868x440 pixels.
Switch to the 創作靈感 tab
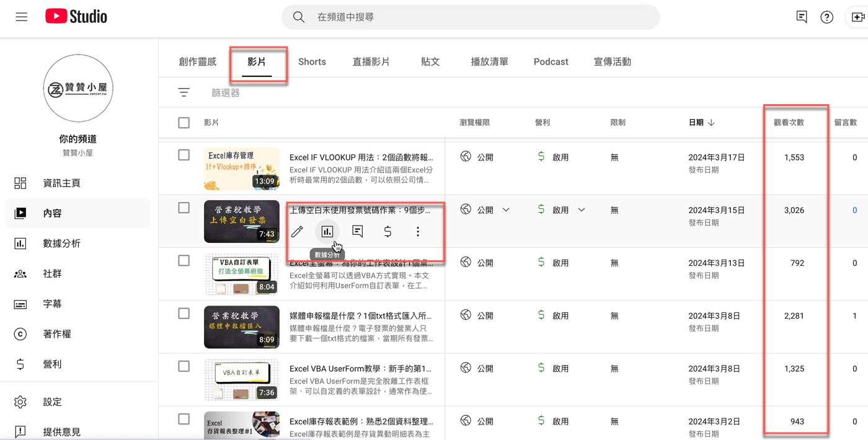pos(198,61)
